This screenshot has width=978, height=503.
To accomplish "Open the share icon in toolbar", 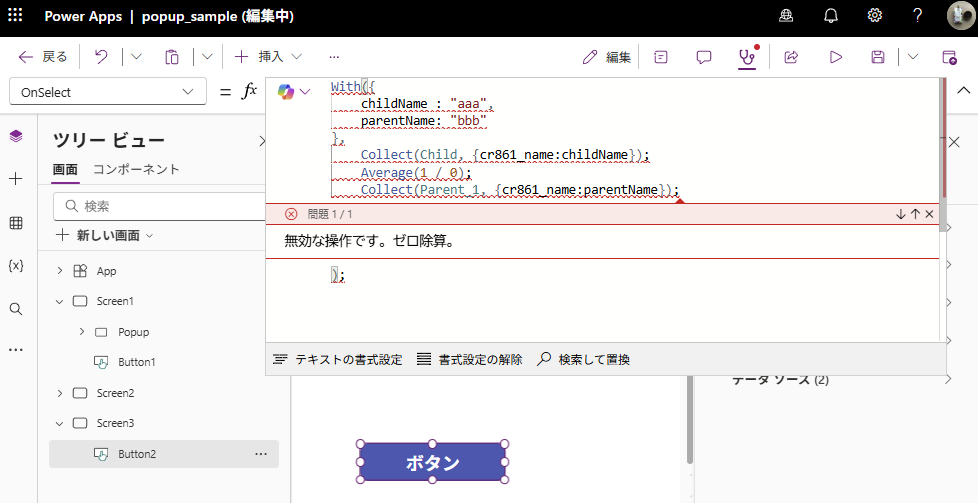I will [x=791, y=57].
